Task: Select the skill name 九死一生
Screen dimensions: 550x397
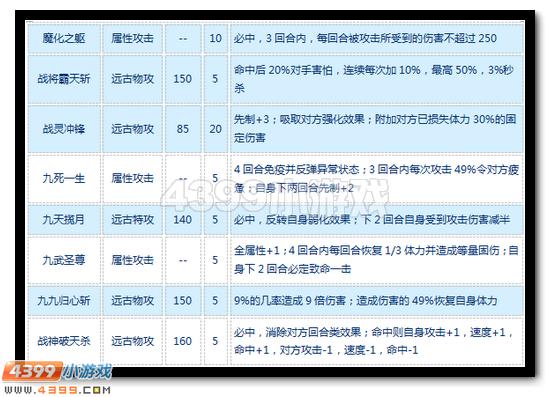Action: pos(64,178)
